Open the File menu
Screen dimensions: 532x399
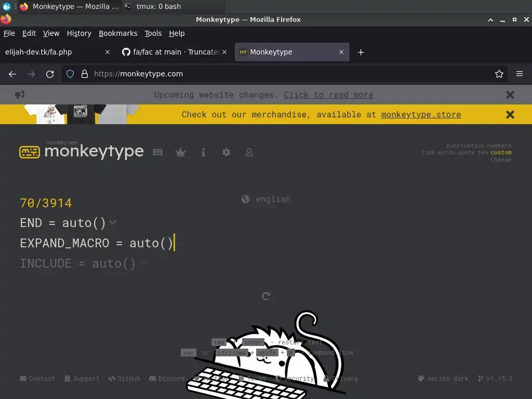[9, 33]
